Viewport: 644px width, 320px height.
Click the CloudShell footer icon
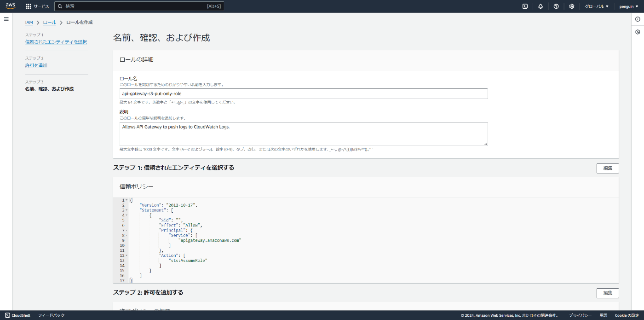pyautogui.click(x=7, y=315)
